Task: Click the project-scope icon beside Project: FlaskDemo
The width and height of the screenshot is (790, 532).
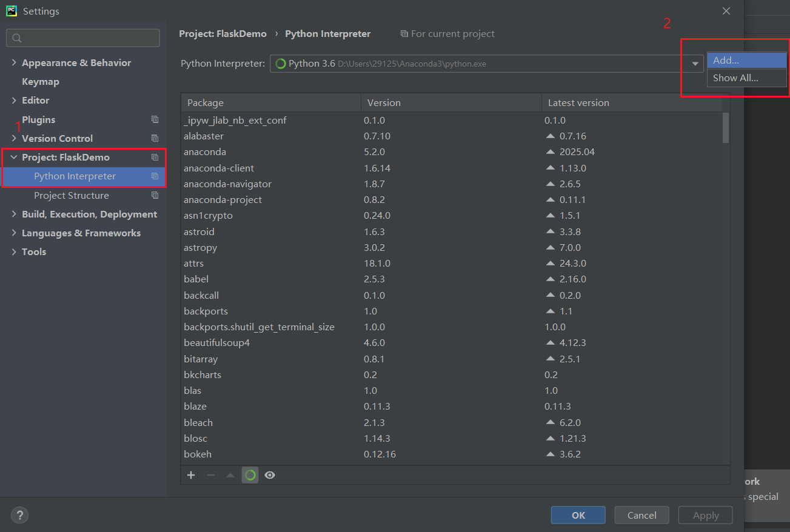Action: pyautogui.click(x=155, y=157)
